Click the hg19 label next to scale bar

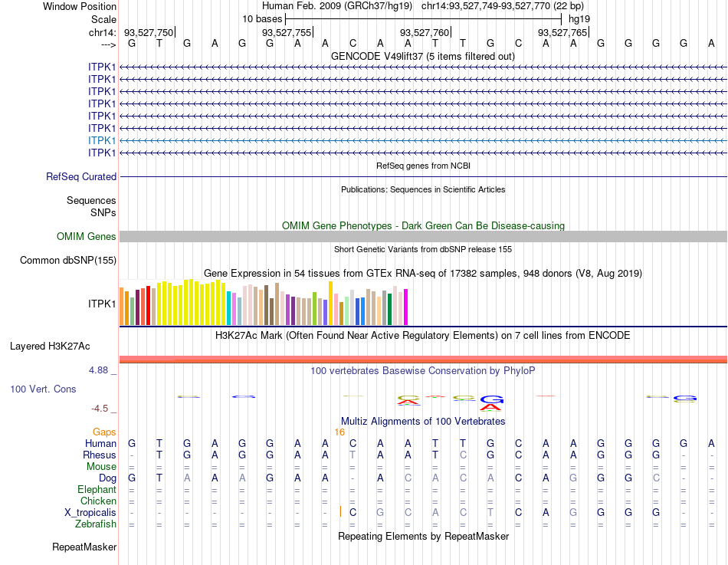coord(579,19)
